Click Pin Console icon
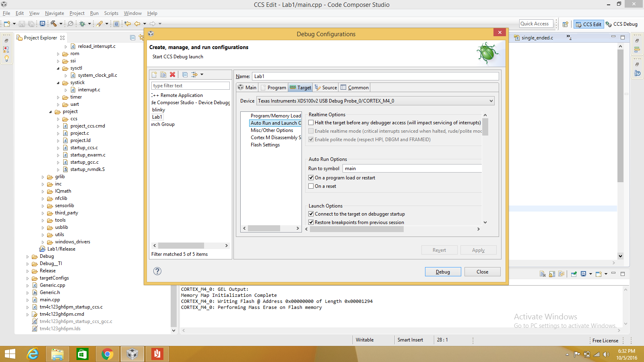The width and height of the screenshot is (644, 362). 574,274
